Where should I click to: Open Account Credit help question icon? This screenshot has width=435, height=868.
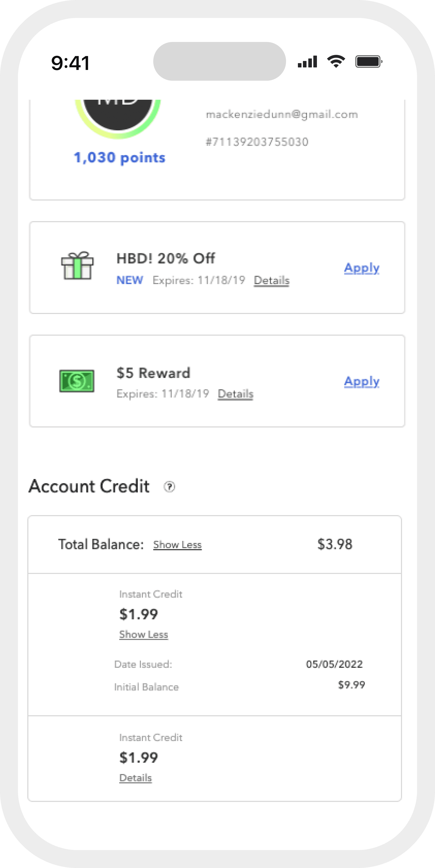169,487
